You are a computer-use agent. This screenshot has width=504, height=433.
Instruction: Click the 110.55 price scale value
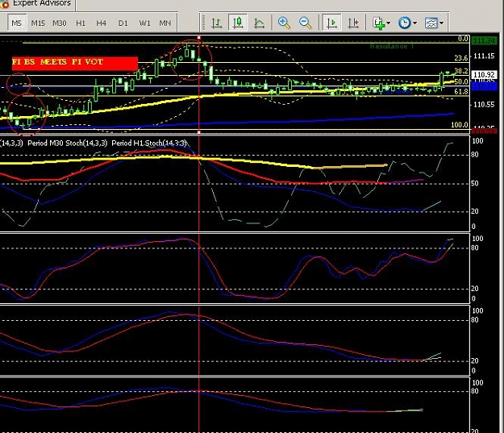(484, 105)
